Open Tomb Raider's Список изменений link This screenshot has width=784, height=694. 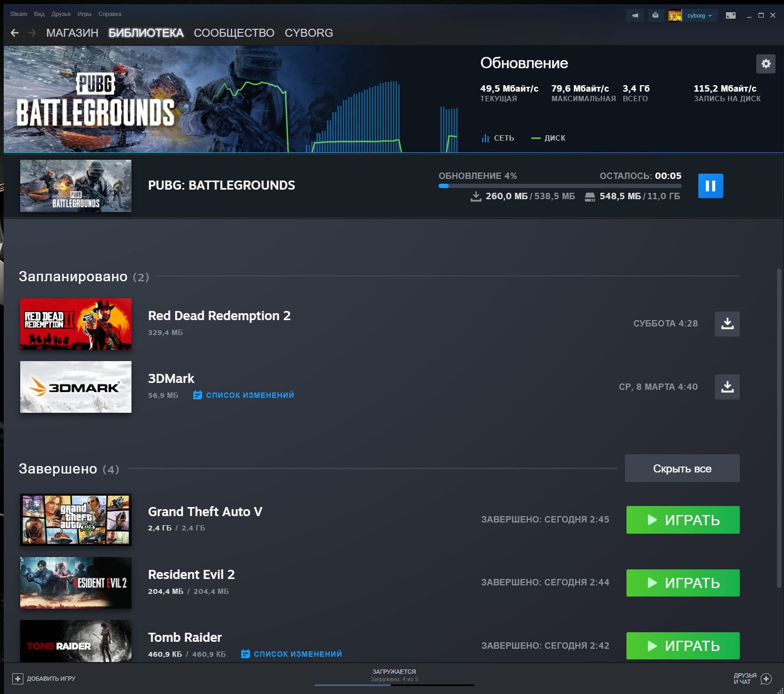[x=292, y=654]
